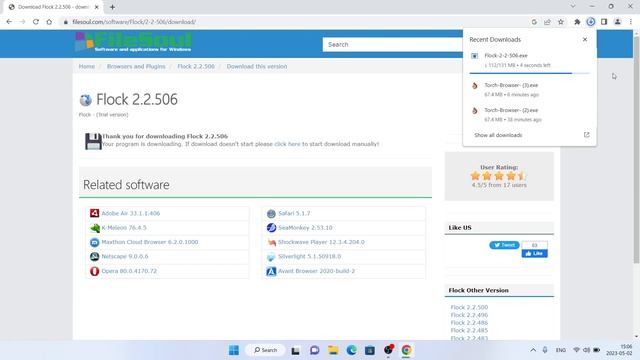
Task: Open Flock 2.2.500 version
Action: pos(469,307)
